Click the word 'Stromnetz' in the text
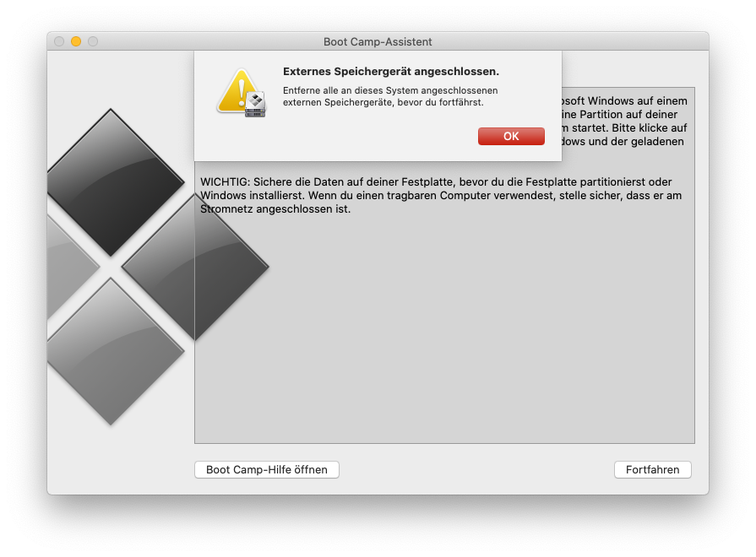The image size is (756, 557). [x=226, y=208]
